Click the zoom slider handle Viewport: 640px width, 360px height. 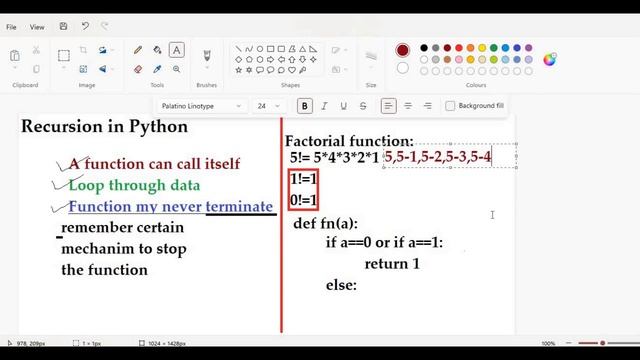click(602, 343)
